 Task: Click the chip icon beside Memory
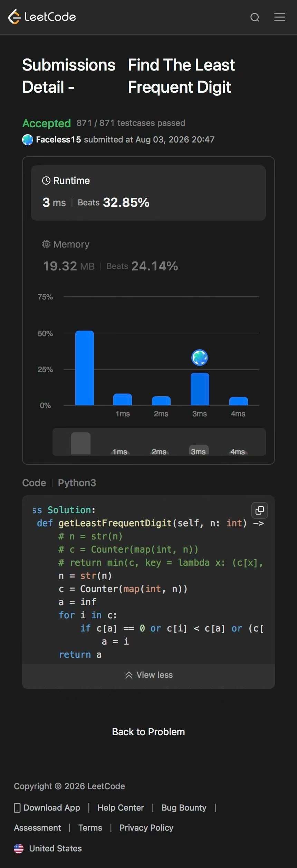46,244
